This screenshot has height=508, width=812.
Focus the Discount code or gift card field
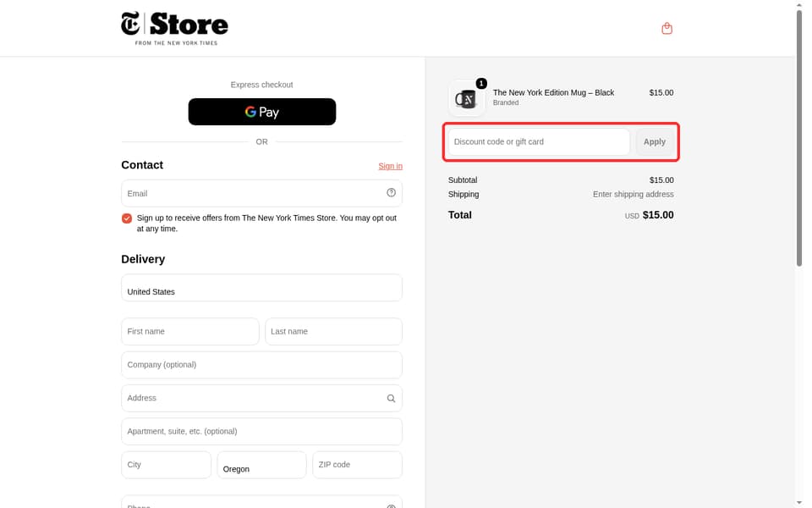539,141
